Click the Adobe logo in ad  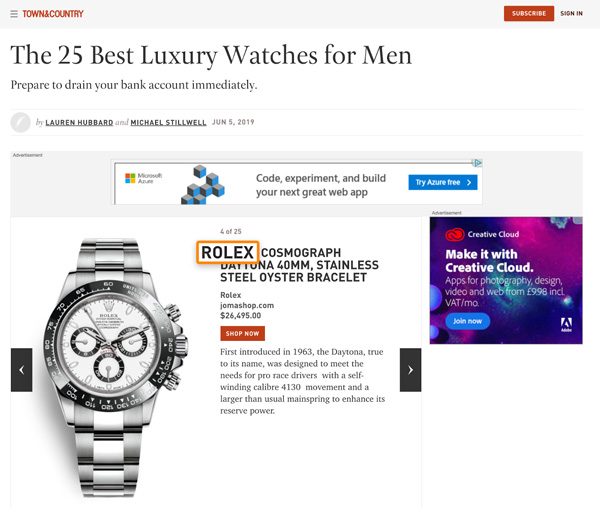coord(566,325)
